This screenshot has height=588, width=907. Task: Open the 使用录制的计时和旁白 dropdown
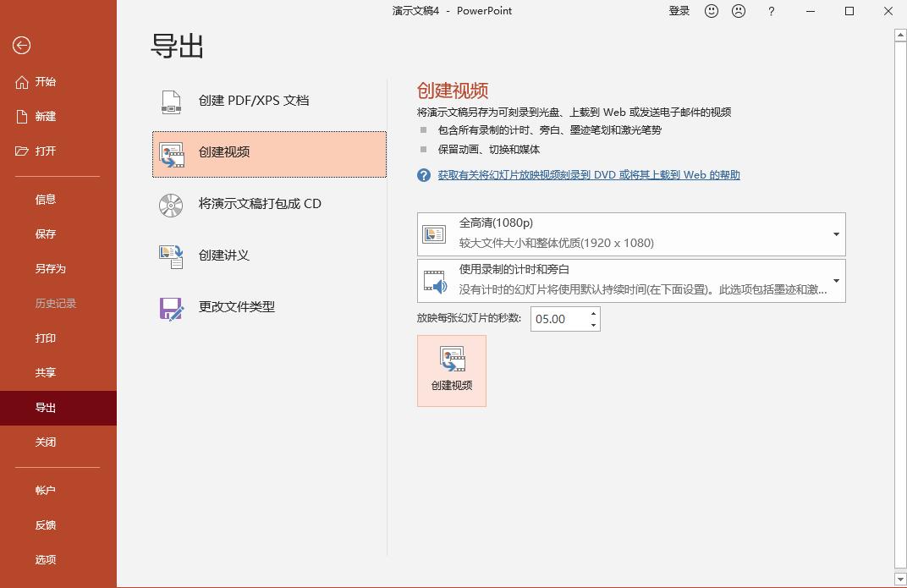point(835,281)
